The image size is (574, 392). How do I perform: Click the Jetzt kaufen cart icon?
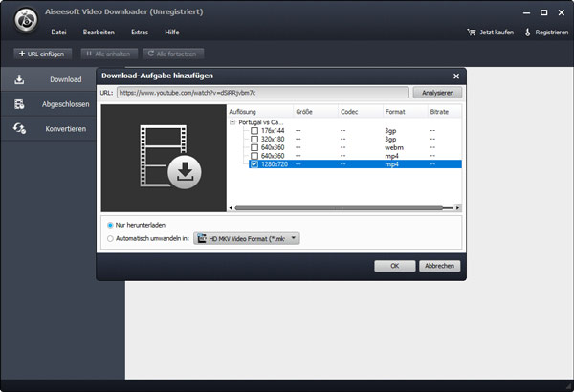[x=471, y=33]
